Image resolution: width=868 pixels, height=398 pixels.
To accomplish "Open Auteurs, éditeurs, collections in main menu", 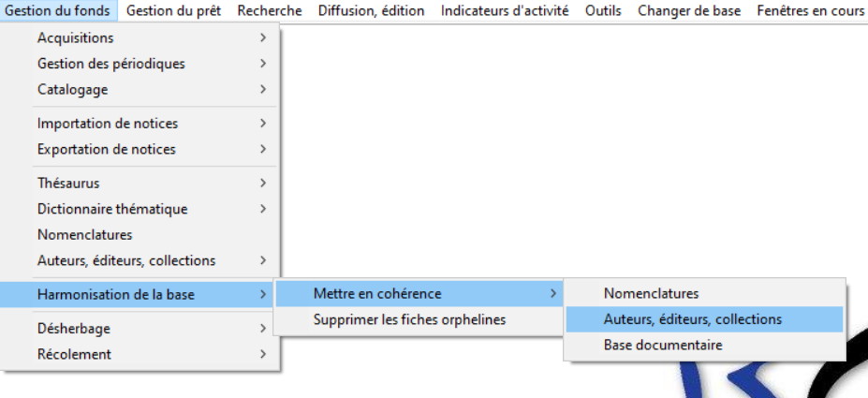I will pos(140,260).
